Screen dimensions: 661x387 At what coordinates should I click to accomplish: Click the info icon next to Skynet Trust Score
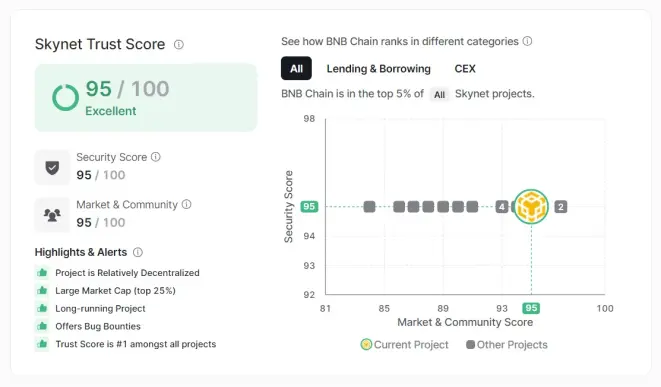coord(179,44)
